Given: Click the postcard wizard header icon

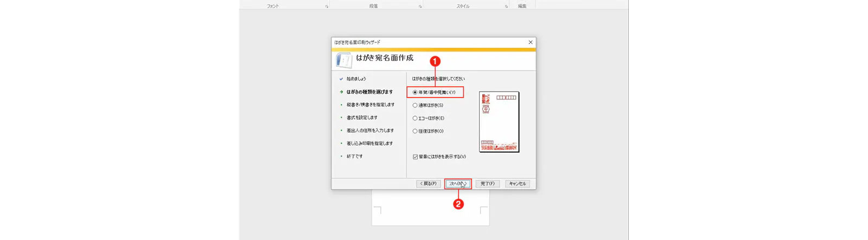Looking at the screenshot, I should coord(343,60).
